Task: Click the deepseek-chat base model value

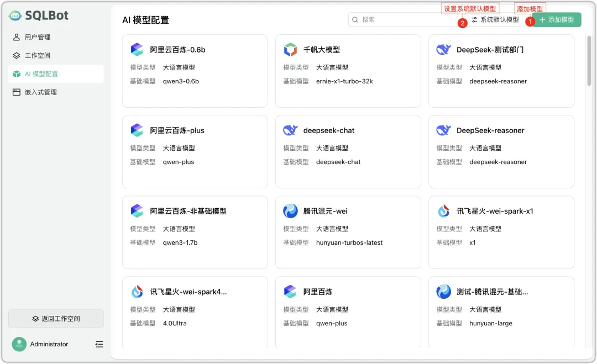Action: [x=338, y=162]
